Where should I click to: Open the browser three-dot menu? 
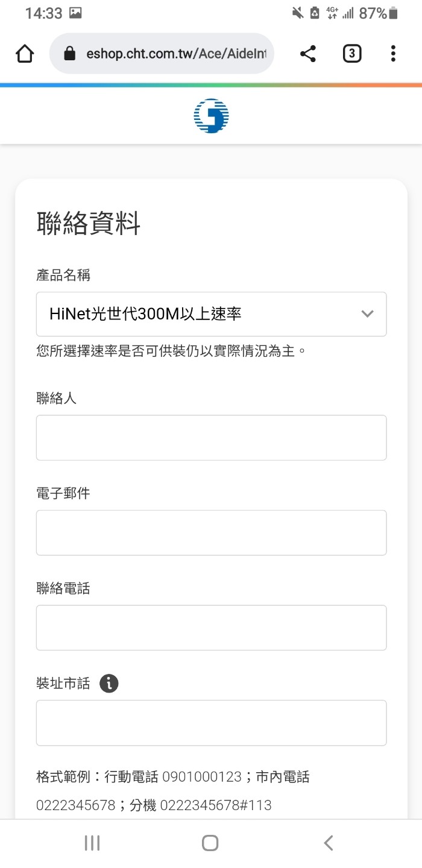point(393,54)
